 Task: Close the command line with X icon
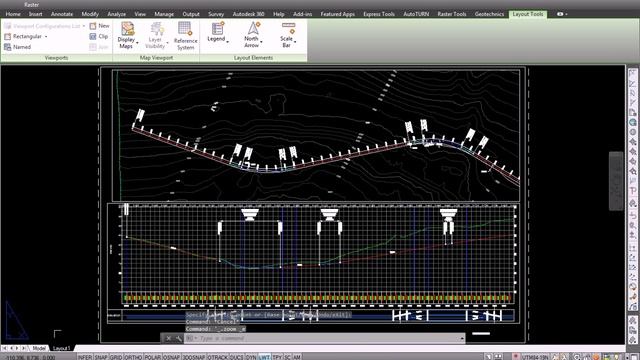pos(169,338)
